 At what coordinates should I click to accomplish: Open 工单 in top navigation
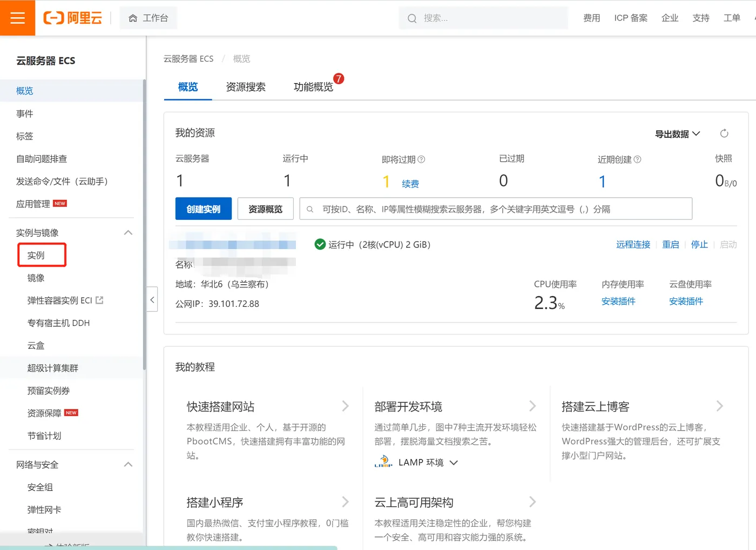pyautogui.click(x=732, y=18)
